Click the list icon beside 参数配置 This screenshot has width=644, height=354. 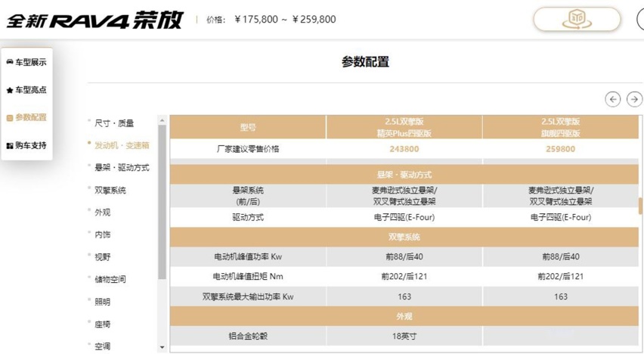10,117
